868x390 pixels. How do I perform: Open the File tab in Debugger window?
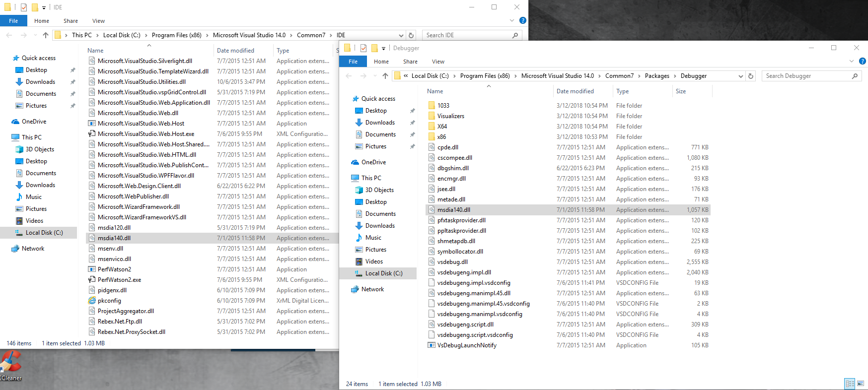coord(353,62)
